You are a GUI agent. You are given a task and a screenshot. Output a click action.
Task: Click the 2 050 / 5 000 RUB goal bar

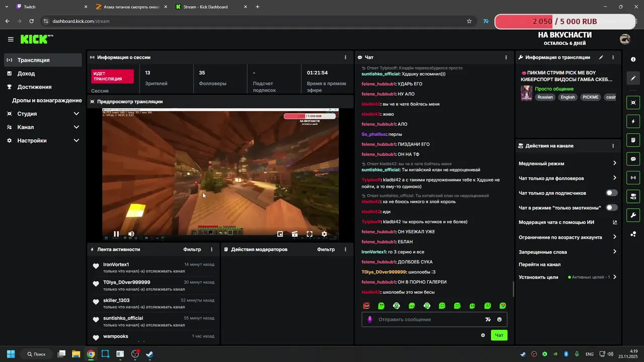(565, 22)
